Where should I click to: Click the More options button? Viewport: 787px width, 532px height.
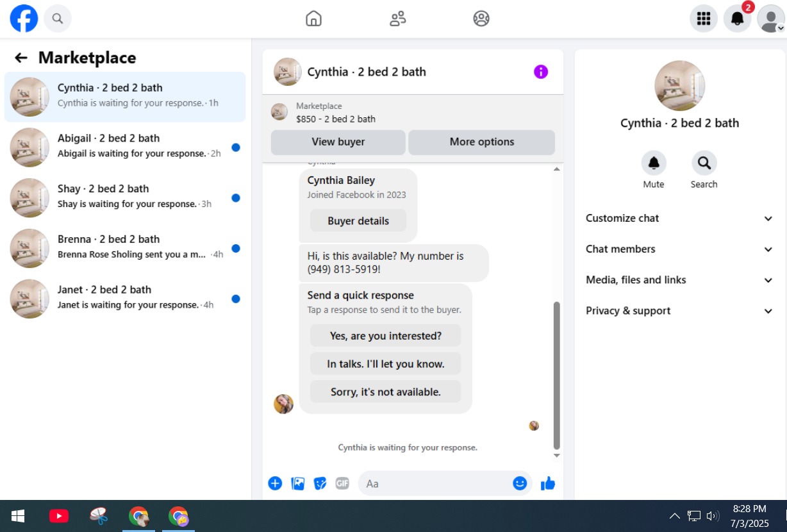(482, 142)
